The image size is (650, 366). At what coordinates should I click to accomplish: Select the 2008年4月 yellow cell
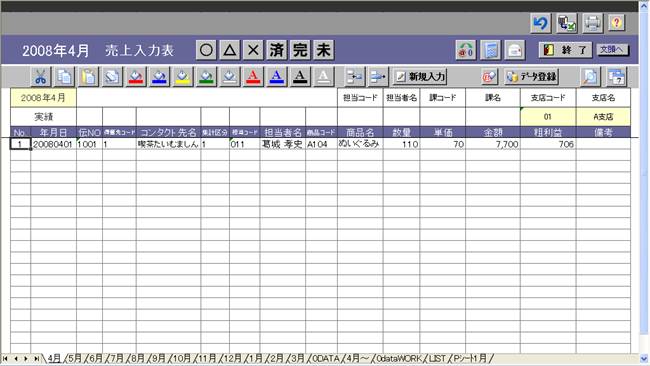pyautogui.click(x=43, y=98)
